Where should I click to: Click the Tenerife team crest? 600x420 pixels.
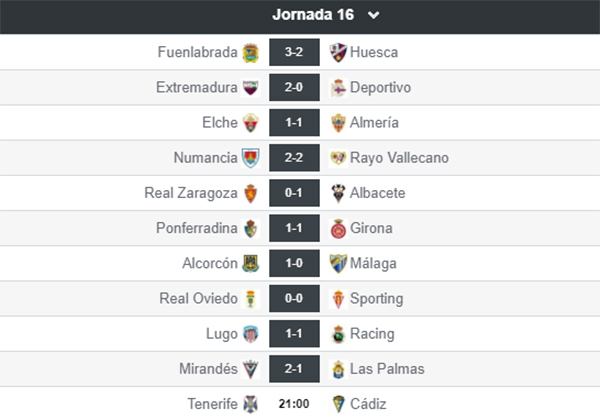pyautogui.click(x=251, y=404)
